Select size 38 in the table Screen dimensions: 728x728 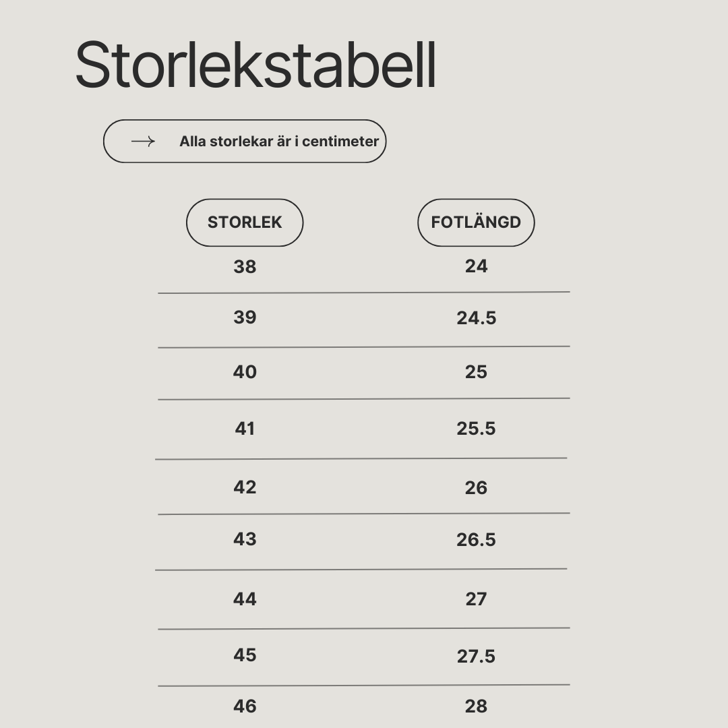pos(245,267)
